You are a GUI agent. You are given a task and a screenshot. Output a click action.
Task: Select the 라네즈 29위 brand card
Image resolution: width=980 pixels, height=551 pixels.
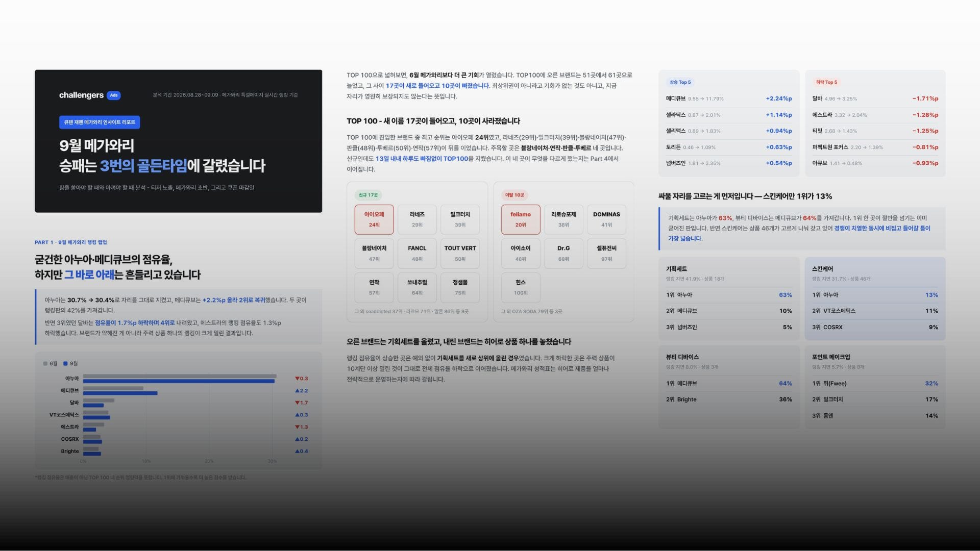417,219
